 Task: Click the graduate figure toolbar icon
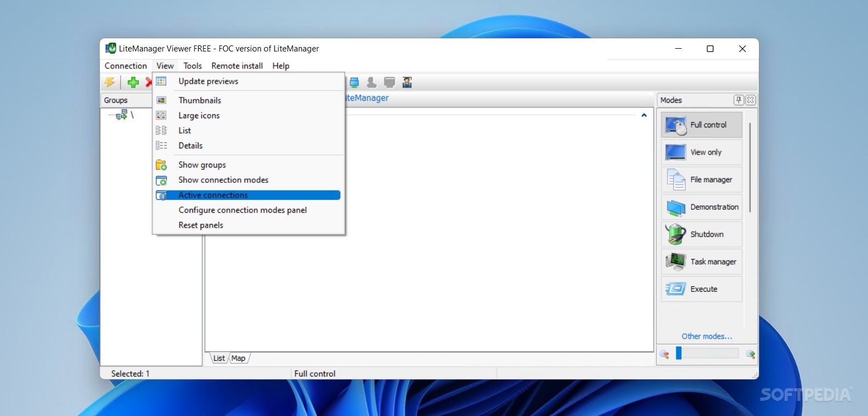(x=407, y=83)
